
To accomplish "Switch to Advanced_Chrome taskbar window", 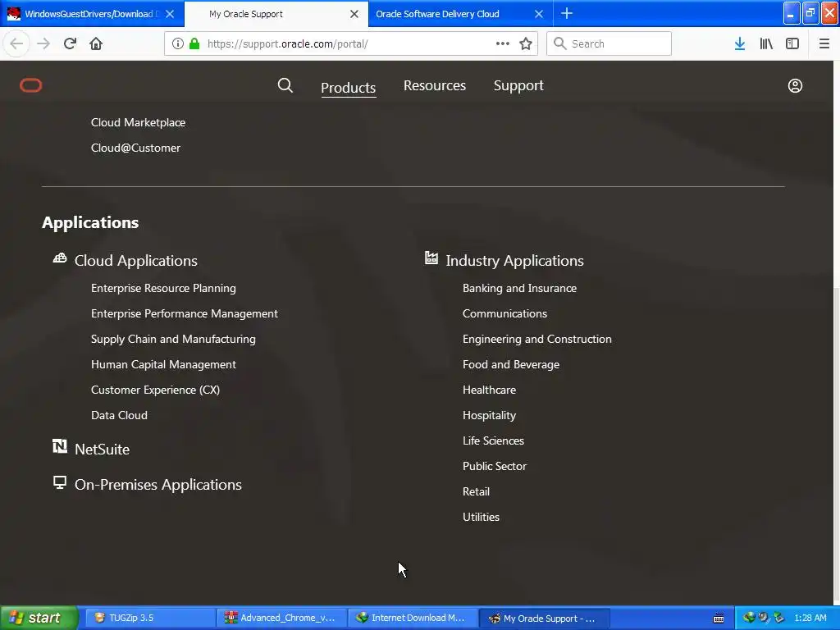I will point(282,618).
